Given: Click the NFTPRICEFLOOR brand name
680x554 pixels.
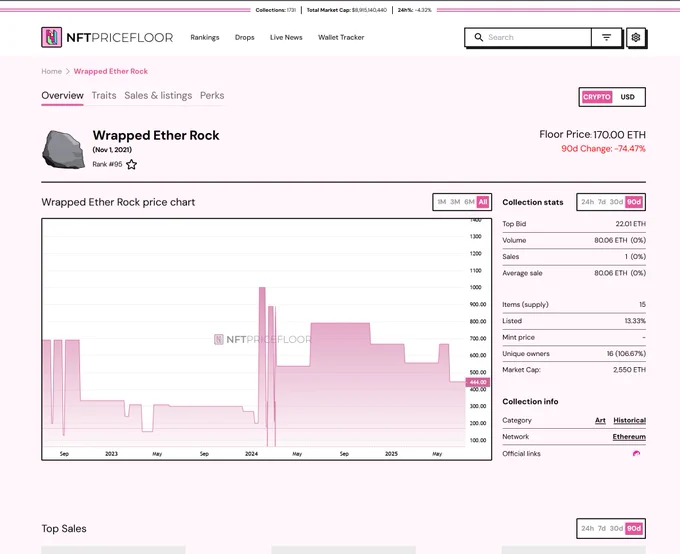Looking at the screenshot, I should click(120, 38).
